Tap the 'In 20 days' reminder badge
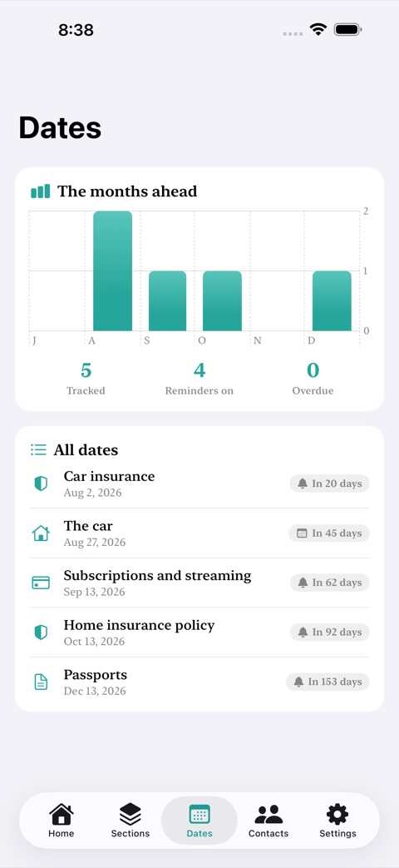This screenshot has width=399, height=868. tap(330, 484)
